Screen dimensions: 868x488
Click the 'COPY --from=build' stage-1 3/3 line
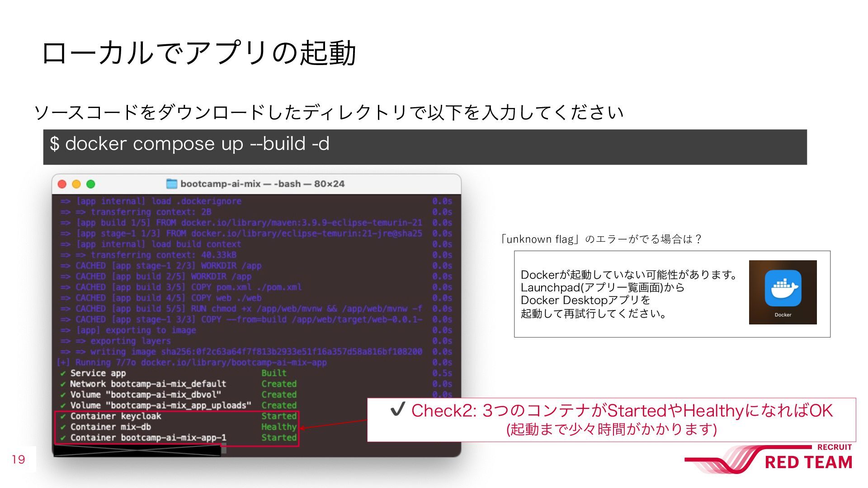pos(241,319)
